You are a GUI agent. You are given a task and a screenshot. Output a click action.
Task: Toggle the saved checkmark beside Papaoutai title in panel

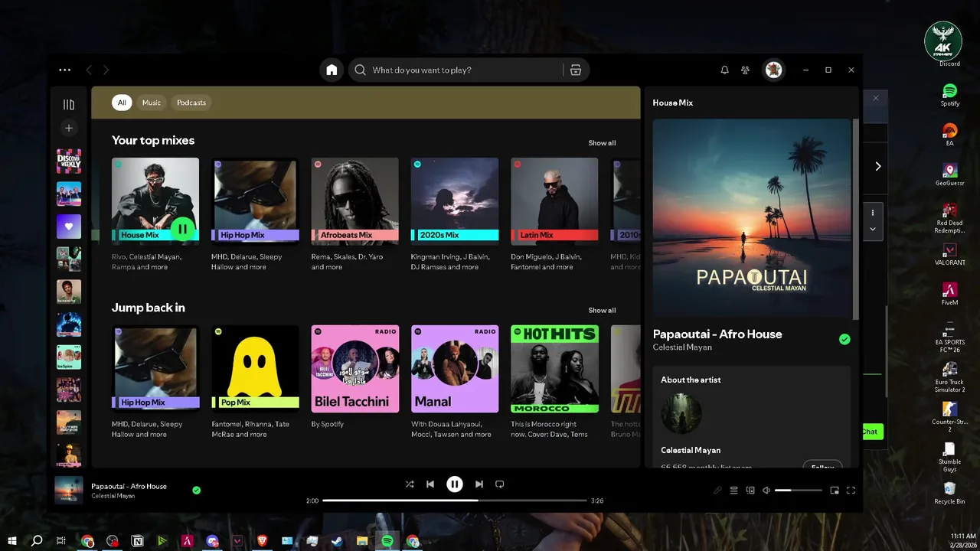click(x=844, y=339)
